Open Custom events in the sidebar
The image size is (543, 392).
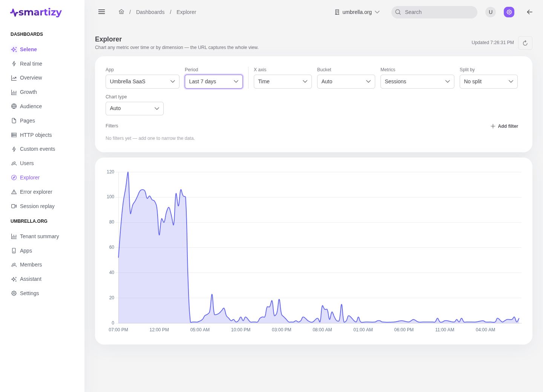pyautogui.click(x=37, y=149)
